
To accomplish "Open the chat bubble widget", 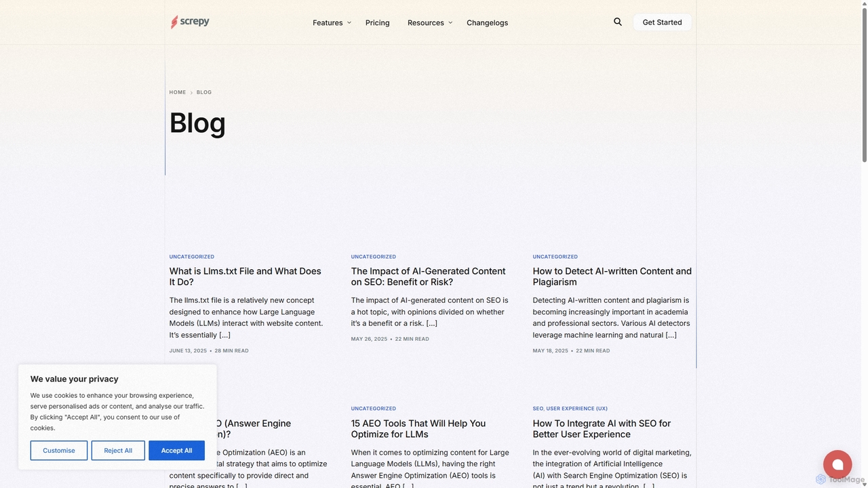I will pyautogui.click(x=837, y=464).
